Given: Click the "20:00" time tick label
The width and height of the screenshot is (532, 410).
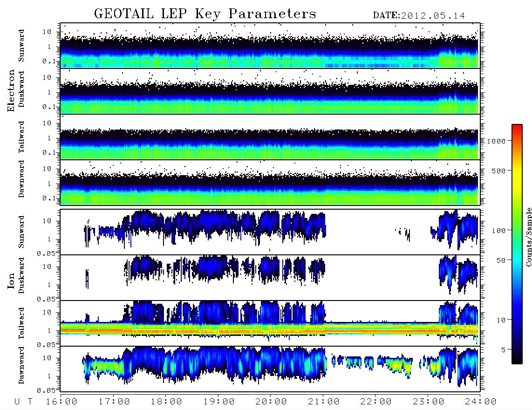Looking at the screenshot, I should point(271,402).
